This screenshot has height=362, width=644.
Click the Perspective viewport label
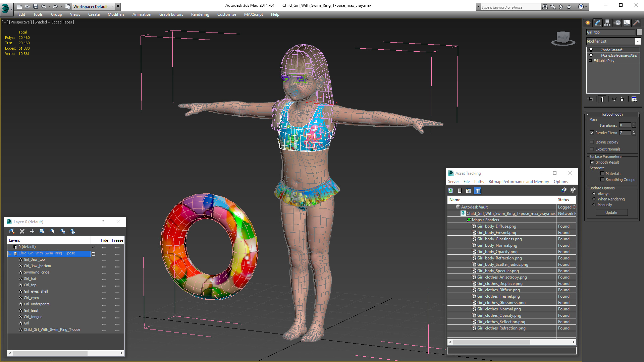[x=20, y=22]
